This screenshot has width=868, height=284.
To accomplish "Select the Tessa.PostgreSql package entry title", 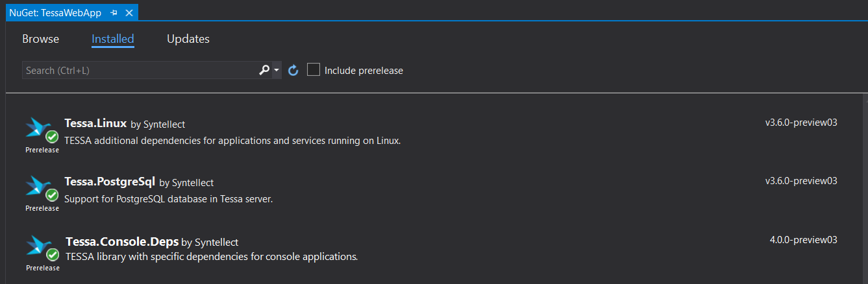I will [x=110, y=182].
